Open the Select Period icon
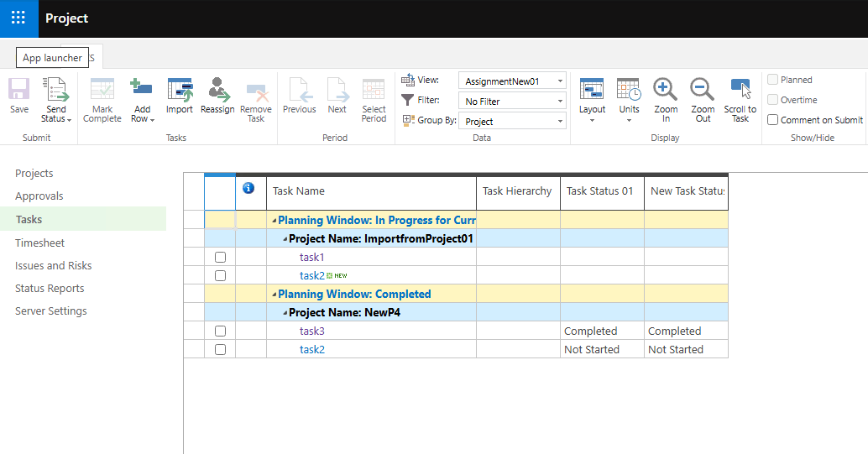This screenshot has height=454, width=868. point(374,89)
